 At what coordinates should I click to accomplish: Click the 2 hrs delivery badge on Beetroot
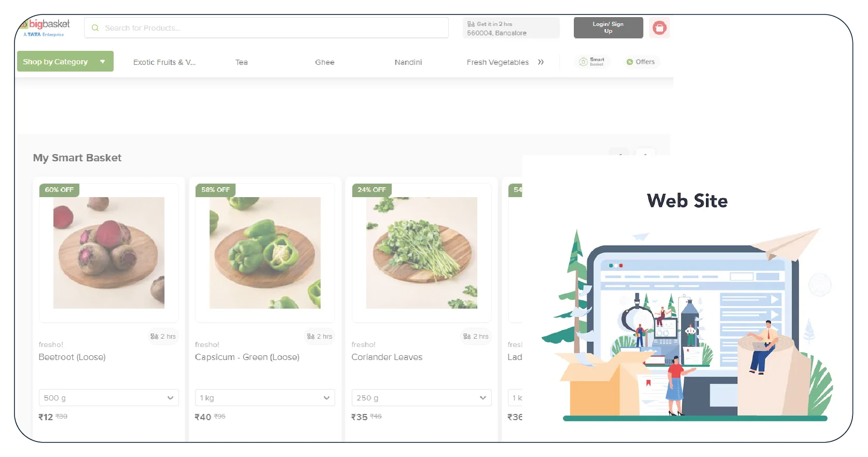(163, 336)
